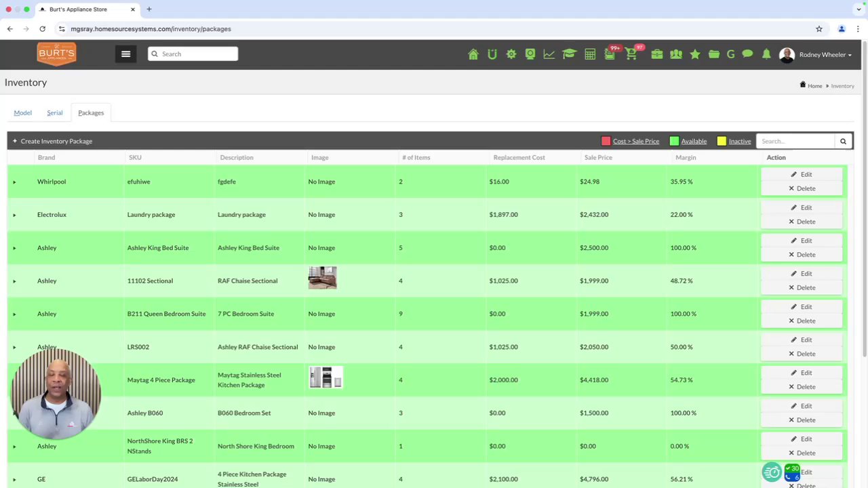Click the Burt's Appliances logo
This screenshot has width=868, height=488.
click(56, 54)
